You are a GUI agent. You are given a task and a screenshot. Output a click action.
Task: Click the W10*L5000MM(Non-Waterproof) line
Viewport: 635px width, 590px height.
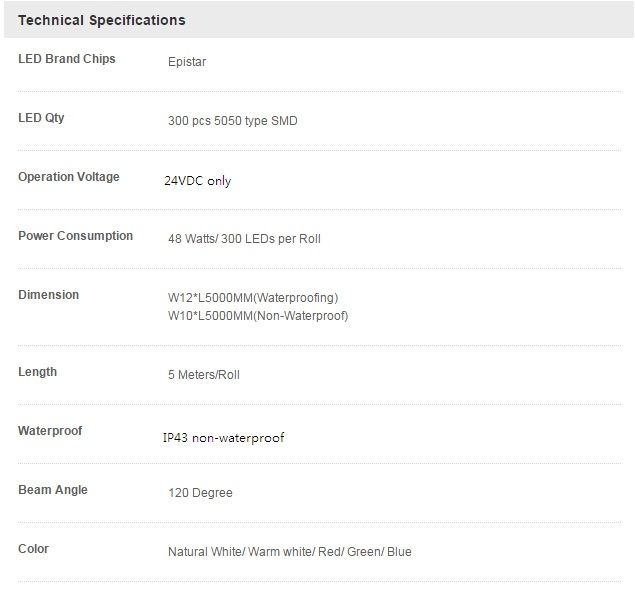pyautogui.click(x=258, y=315)
